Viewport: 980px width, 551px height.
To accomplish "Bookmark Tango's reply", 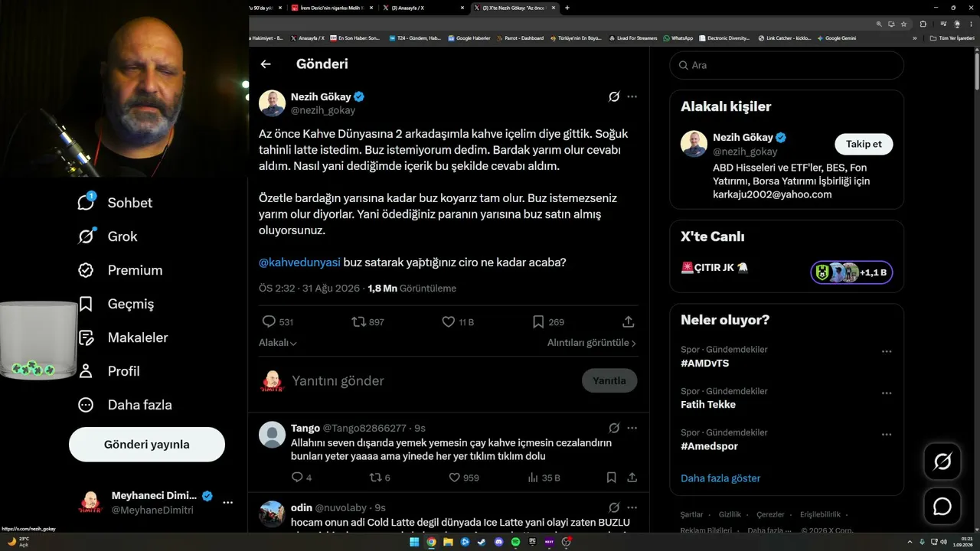I will point(611,478).
